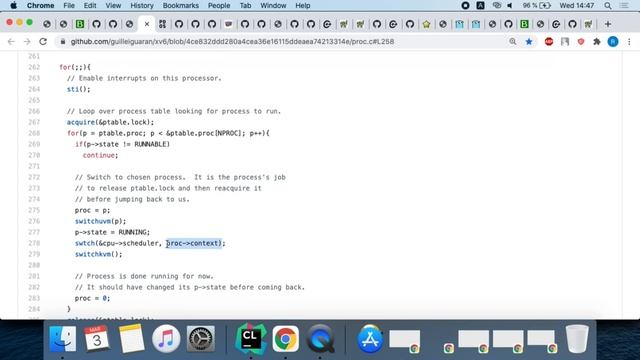640x360 pixels.
Task: Go back using the browser back arrow
Action: 11,42
